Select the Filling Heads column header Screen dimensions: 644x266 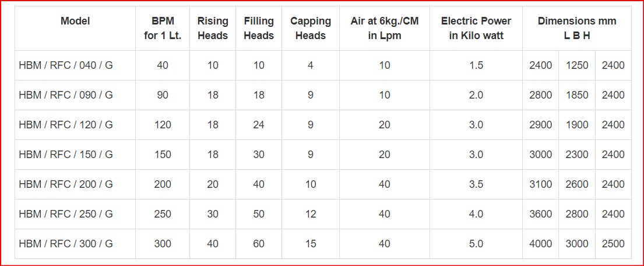tap(259, 28)
